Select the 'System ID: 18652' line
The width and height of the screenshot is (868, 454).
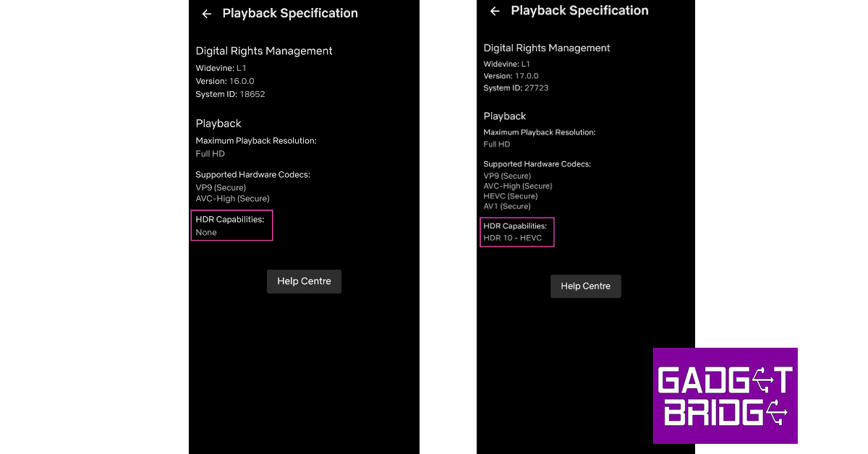[x=230, y=94]
